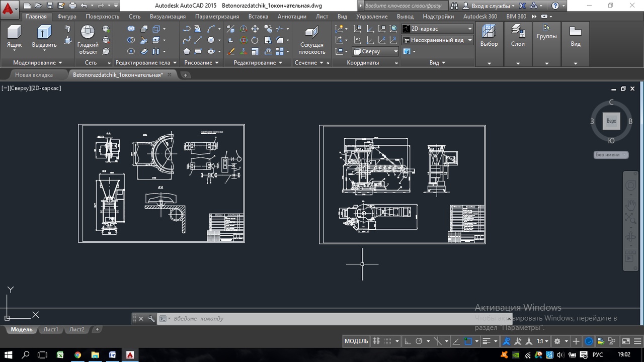The height and width of the screenshot is (362, 644).
Task: Expand the Редактирование тела panel
Action: [146, 63]
